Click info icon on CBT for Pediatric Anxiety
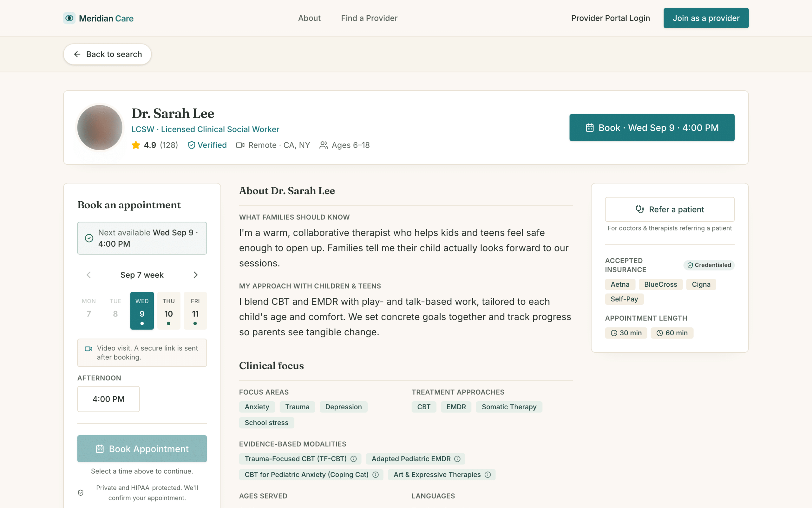Viewport: 812px width, 508px height. 376,475
